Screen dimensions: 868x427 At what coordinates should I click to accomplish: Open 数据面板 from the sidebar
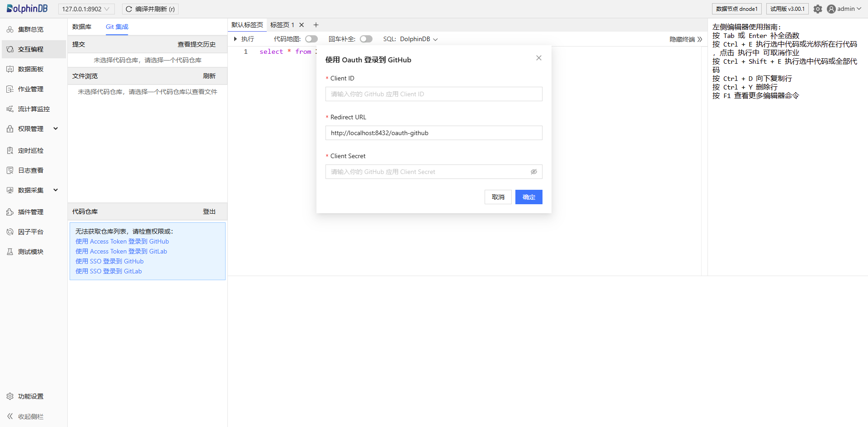[30, 69]
